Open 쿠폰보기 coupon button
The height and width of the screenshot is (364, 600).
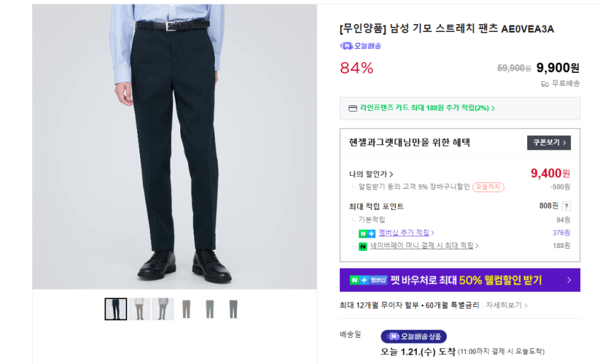coord(548,142)
